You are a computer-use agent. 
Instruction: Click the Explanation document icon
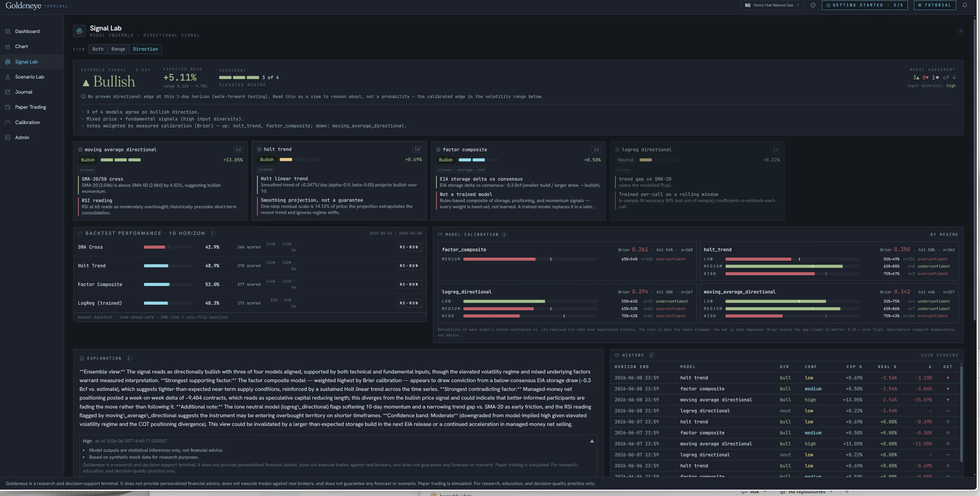click(x=82, y=358)
